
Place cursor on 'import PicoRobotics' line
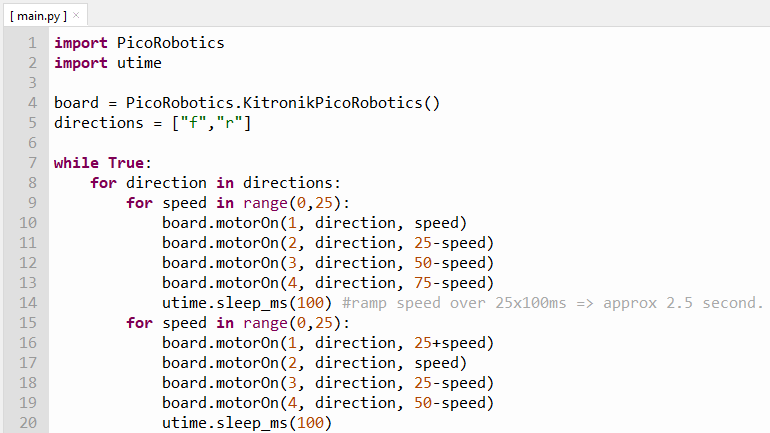[139, 43]
